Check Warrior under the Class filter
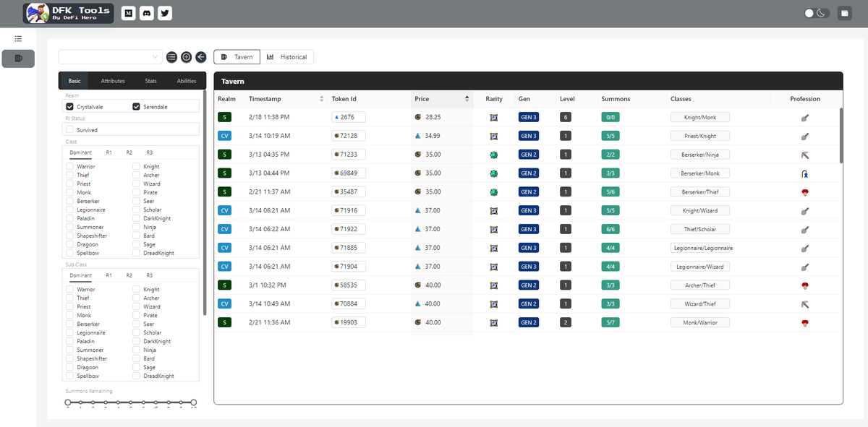The image size is (868, 427). [69, 166]
